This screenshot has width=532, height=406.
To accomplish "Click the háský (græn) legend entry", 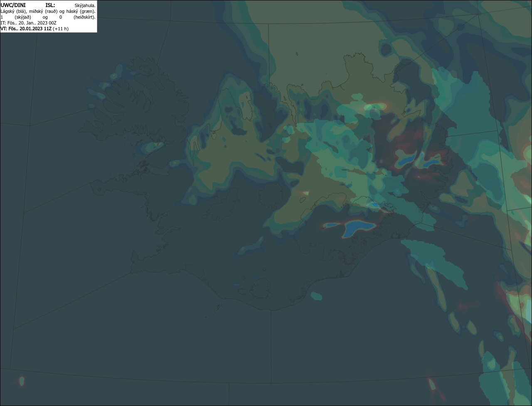I will pyautogui.click(x=81, y=11).
